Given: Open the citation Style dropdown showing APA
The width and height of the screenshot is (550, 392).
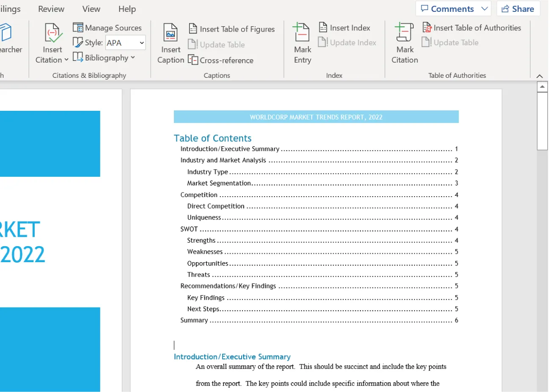Looking at the screenshot, I should click(125, 42).
